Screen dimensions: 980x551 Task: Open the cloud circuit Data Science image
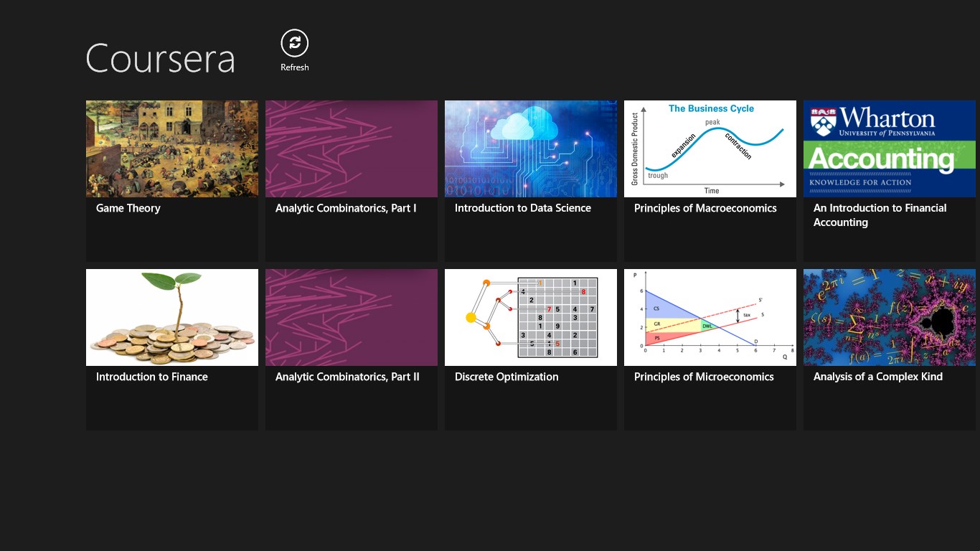click(x=530, y=149)
